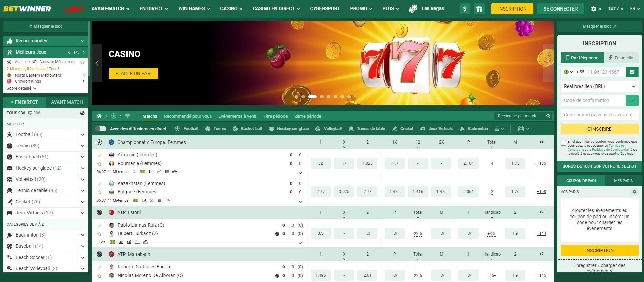
Task: Click the coupon settings gear icon
Action: point(635,192)
